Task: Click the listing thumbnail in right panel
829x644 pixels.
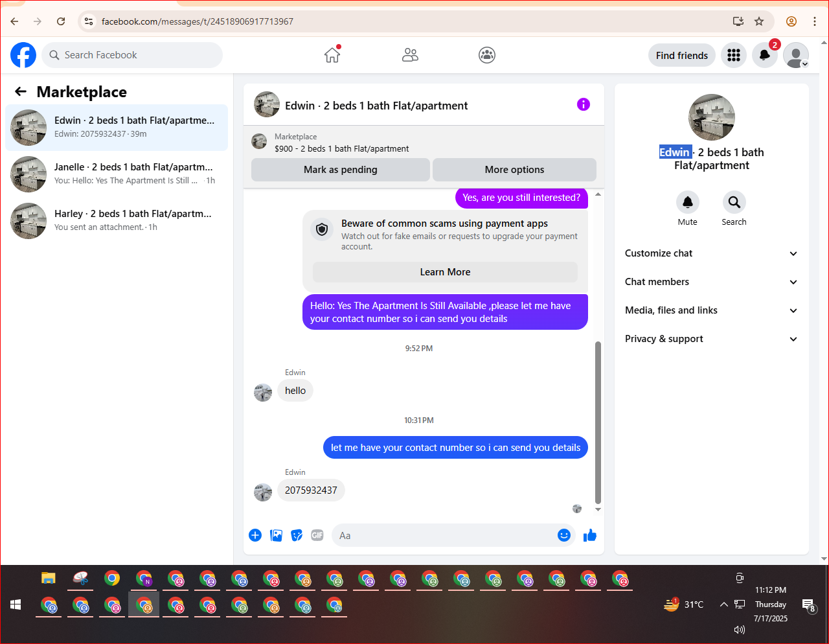Action: coord(712,117)
